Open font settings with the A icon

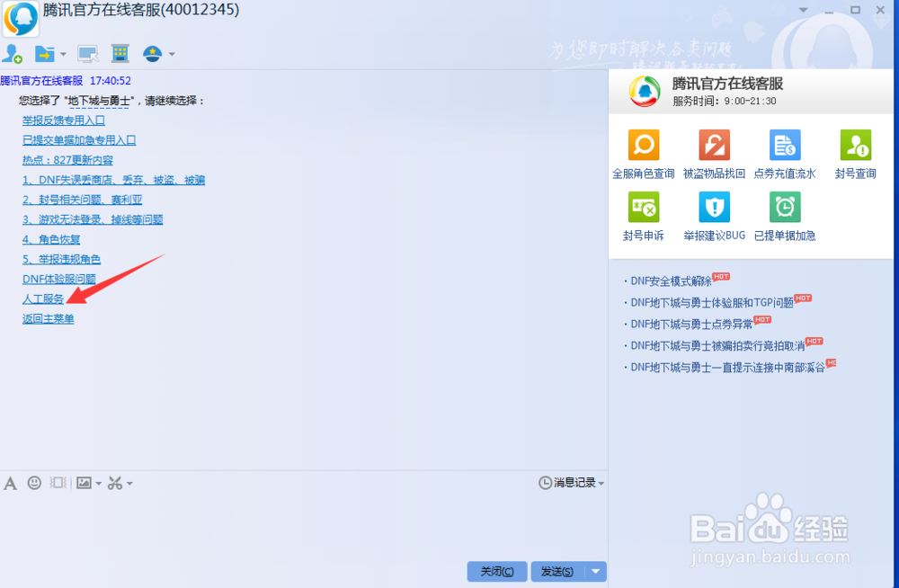coord(10,483)
